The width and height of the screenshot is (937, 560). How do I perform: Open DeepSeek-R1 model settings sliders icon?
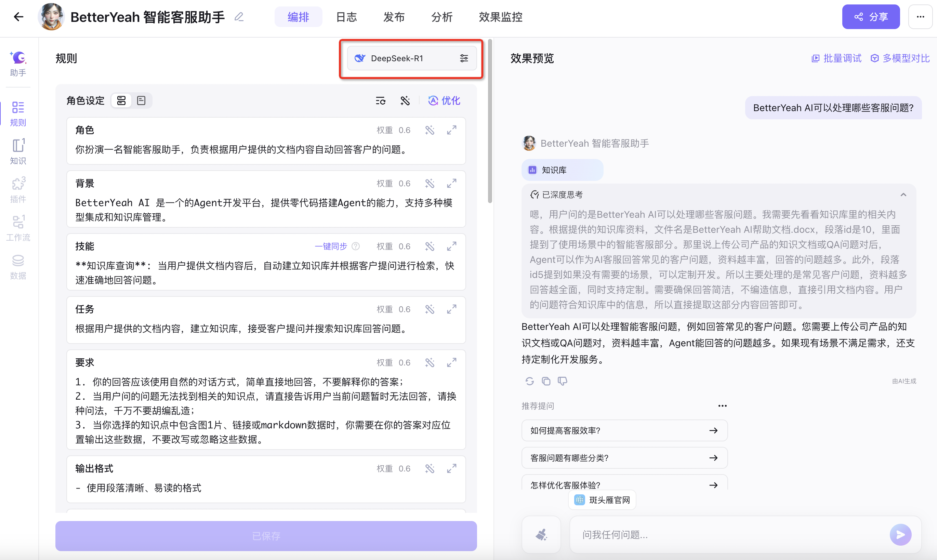click(464, 58)
